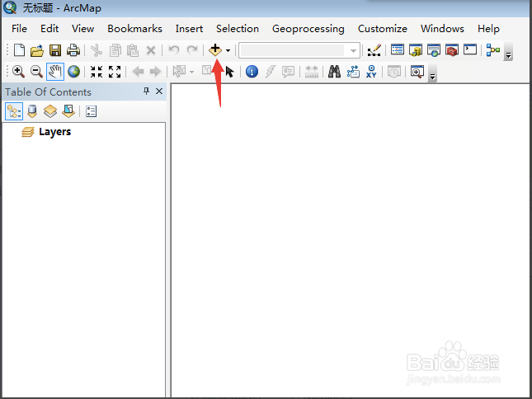Open Table Of Contents Options button
The height and width of the screenshot is (399, 532).
pos(91,111)
